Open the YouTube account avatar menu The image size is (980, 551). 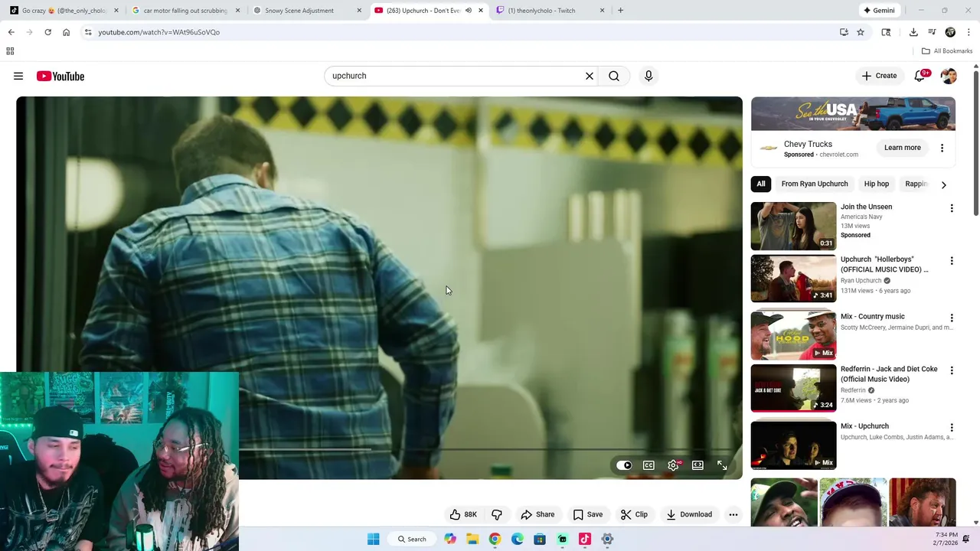949,76
